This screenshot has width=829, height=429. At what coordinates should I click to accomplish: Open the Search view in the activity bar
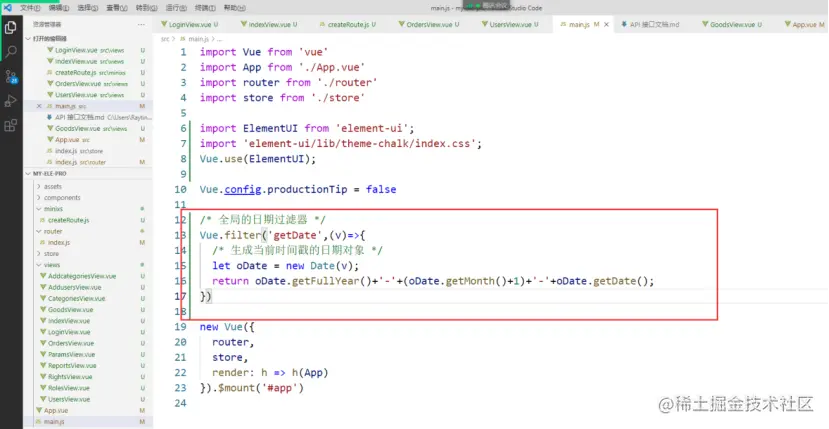(x=11, y=51)
